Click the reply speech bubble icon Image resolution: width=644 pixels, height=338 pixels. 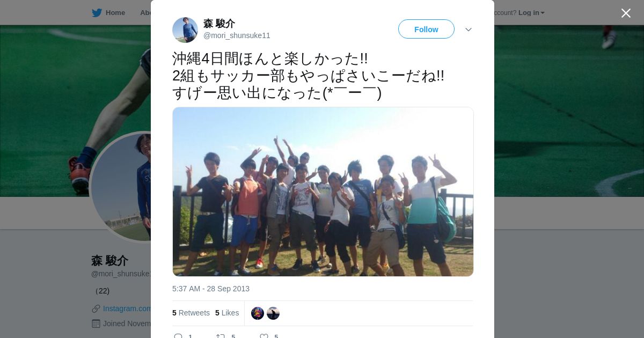178,336
